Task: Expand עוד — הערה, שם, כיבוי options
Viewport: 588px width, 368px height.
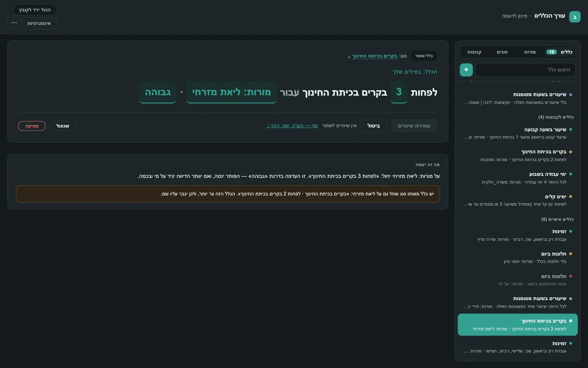Action: click(292, 126)
